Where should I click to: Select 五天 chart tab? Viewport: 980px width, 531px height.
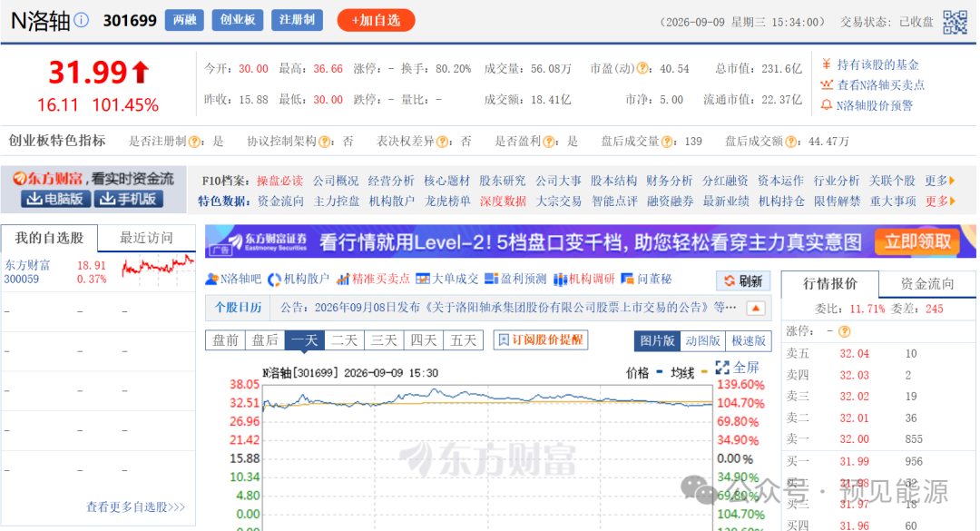coord(463,340)
